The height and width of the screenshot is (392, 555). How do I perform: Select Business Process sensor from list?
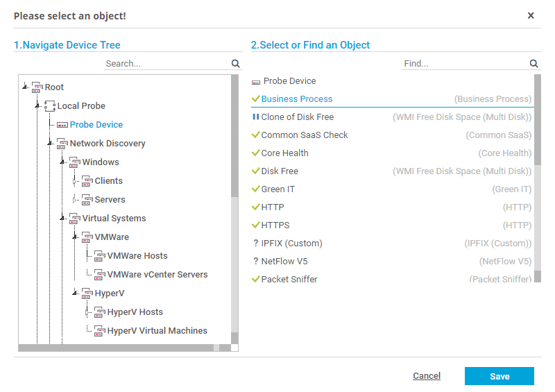(297, 99)
